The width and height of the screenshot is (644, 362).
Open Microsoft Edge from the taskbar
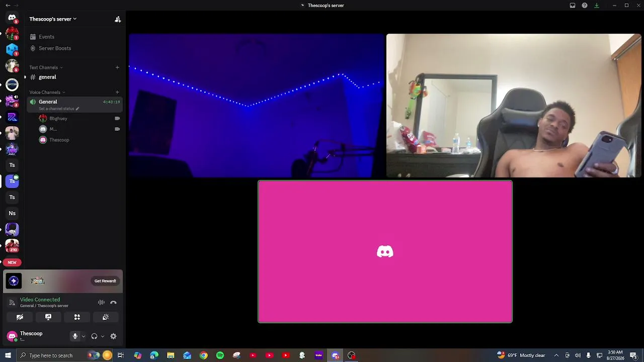tap(154, 355)
